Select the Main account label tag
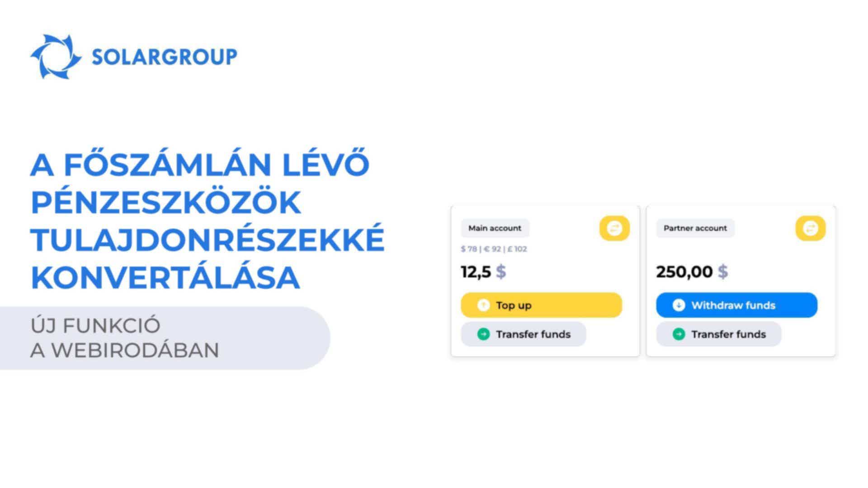 click(x=495, y=228)
